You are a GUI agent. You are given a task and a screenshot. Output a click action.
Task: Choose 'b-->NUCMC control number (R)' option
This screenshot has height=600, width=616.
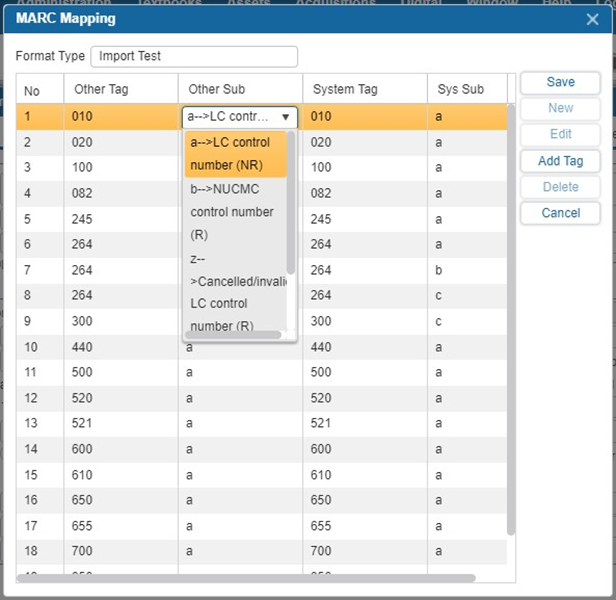click(x=235, y=211)
